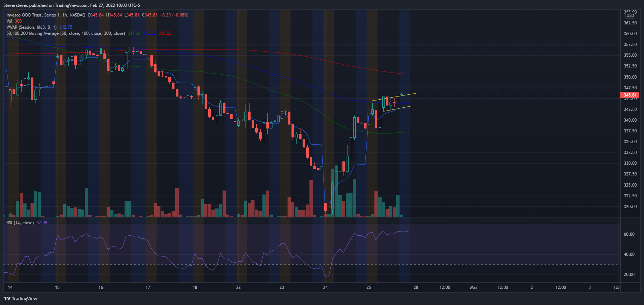Viewport: 644px width, 305px height.
Task: Open the USD currency selector
Action: [x=630, y=15]
